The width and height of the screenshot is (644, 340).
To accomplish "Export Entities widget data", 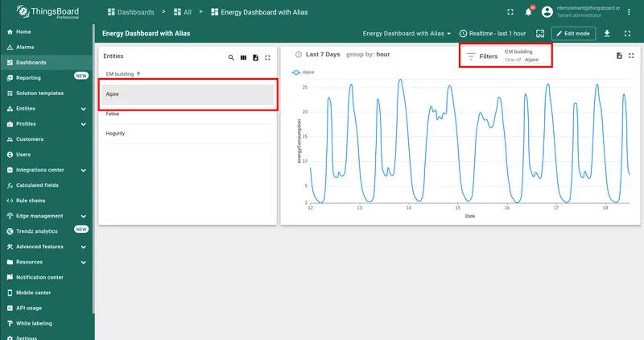I will pos(255,57).
